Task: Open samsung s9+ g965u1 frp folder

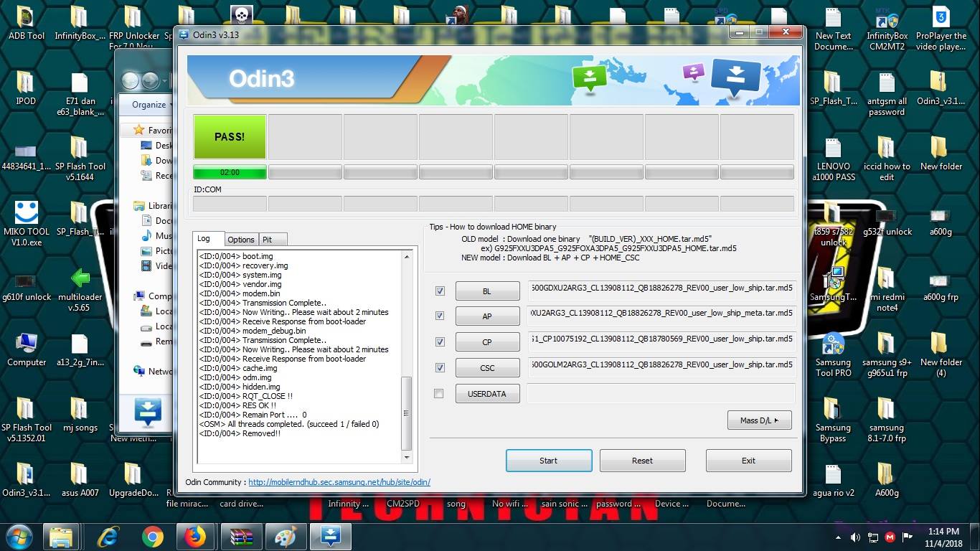Action: (x=887, y=355)
